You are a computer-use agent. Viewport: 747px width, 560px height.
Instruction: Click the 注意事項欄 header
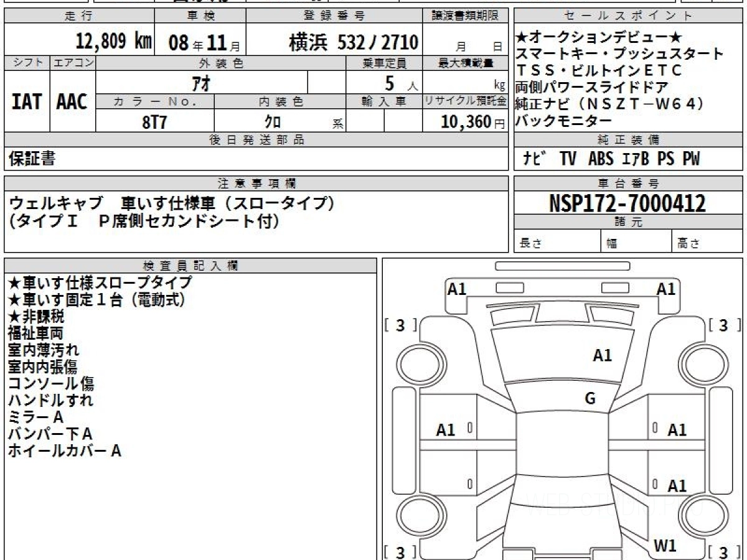coord(257,184)
